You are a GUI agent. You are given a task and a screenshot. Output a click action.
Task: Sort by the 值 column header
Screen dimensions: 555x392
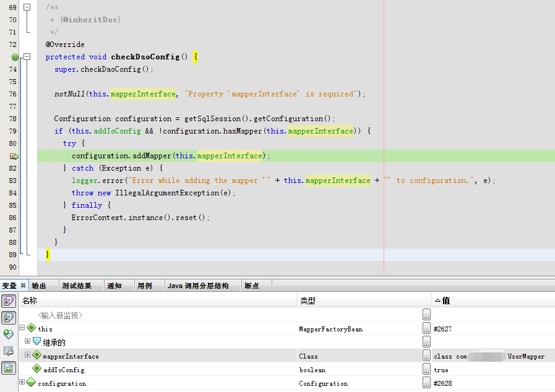[493, 300]
